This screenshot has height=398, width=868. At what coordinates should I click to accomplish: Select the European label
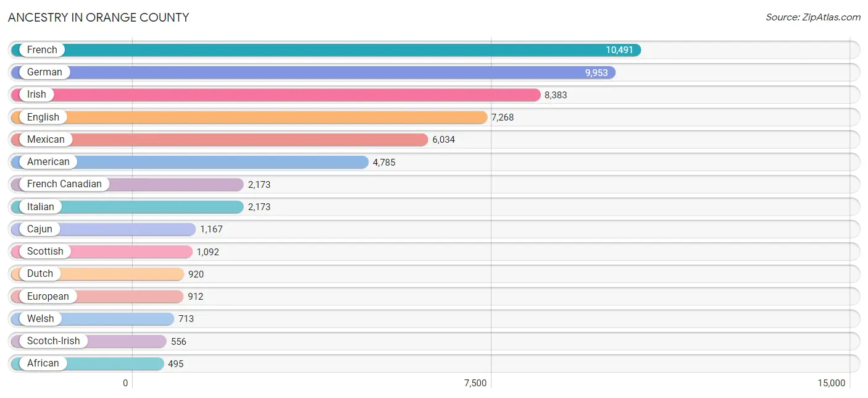click(48, 297)
